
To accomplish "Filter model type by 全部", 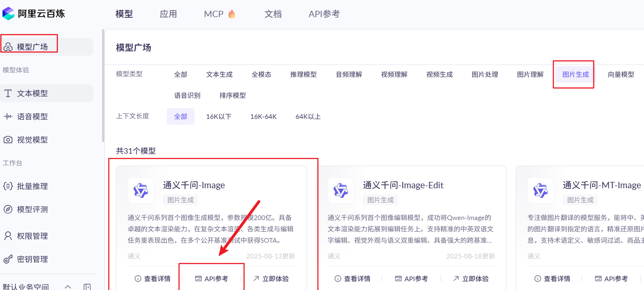I will point(181,74).
